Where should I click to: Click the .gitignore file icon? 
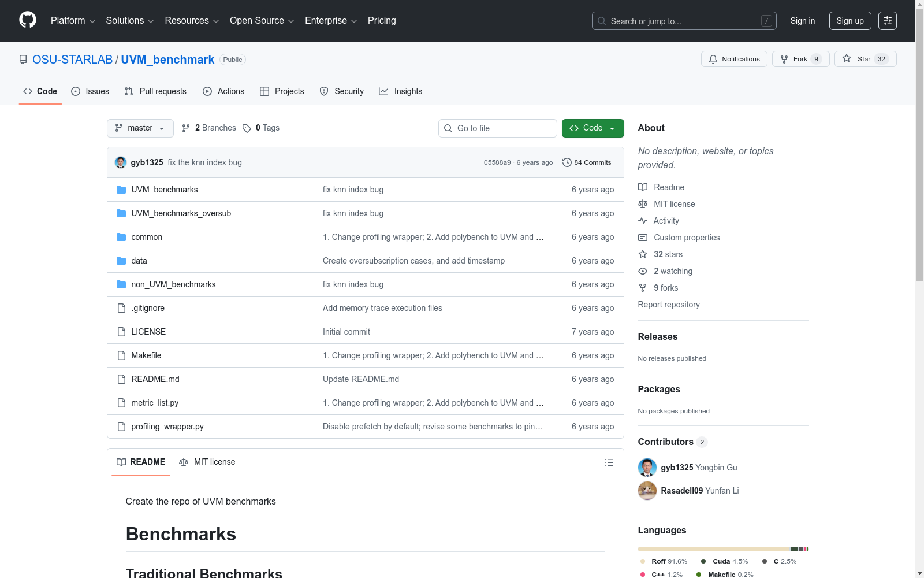click(121, 308)
